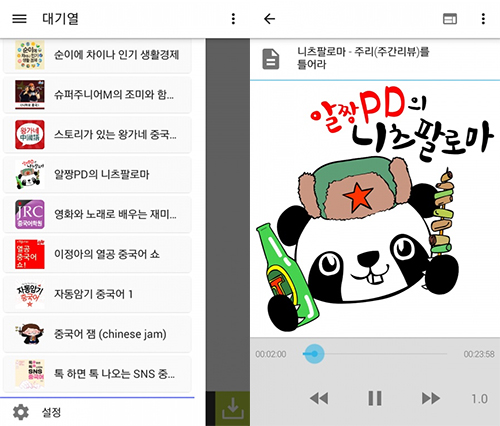Open 중국어 잼 (chinese jam) podcast

point(97,334)
